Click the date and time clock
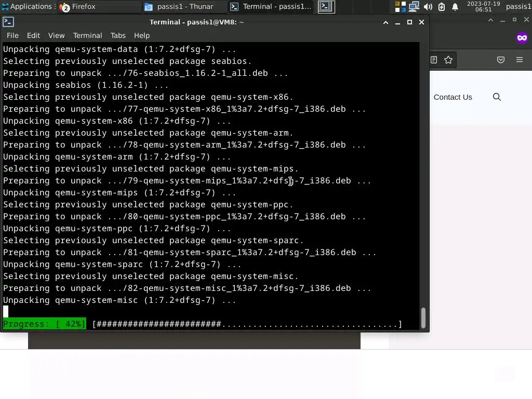Image resolution: width=532 pixels, height=399 pixels. 484,6
